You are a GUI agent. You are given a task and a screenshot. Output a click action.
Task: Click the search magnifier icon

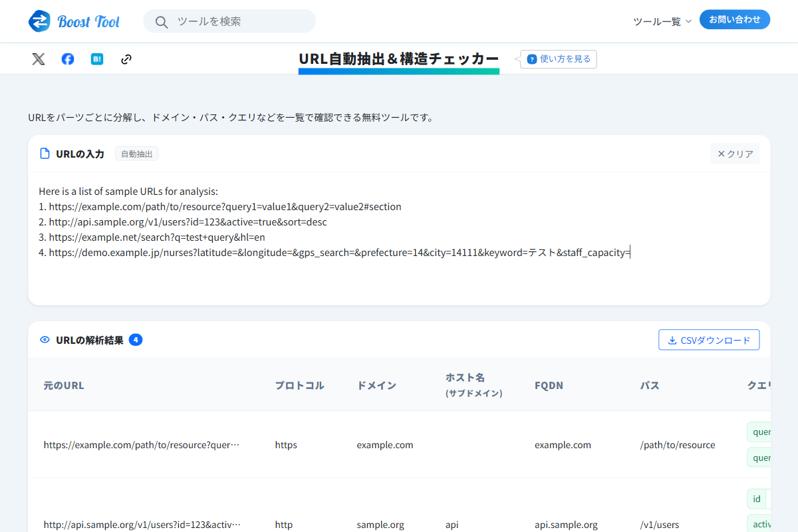tap(161, 22)
